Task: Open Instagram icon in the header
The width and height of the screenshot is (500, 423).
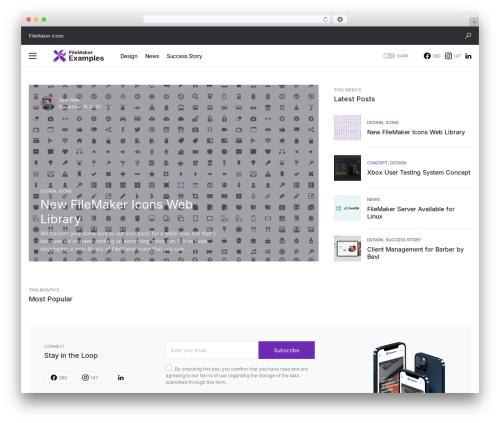Action: [x=448, y=56]
